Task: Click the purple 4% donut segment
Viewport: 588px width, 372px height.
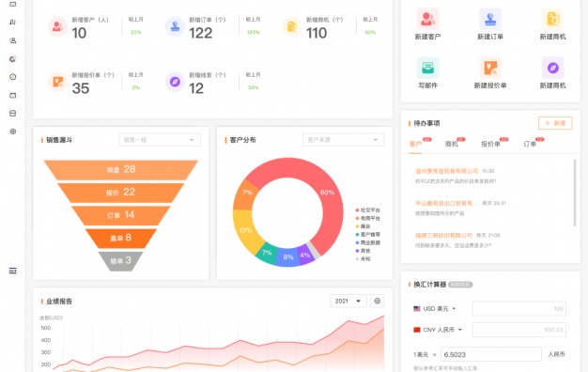Action: (305, 255)
